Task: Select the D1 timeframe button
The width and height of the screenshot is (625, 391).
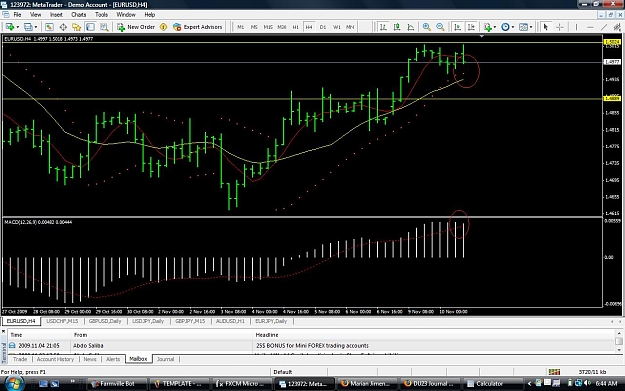Action: (323, 27)
